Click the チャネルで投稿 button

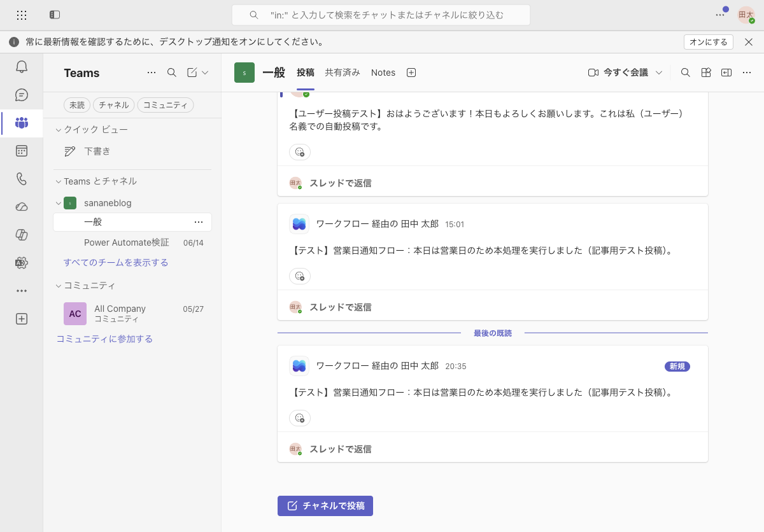pyautogui.click(x=325, y=506)
